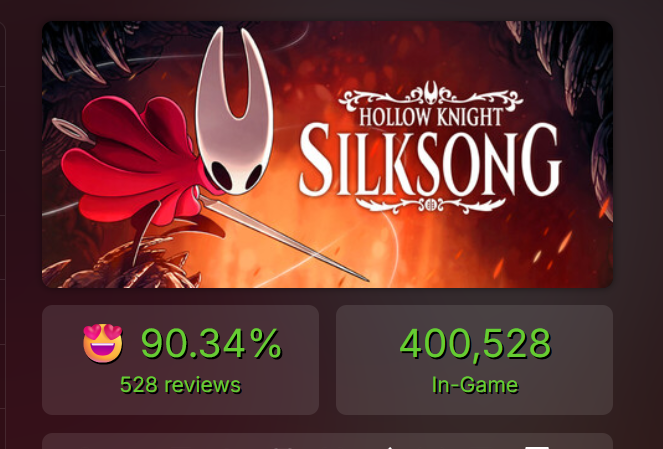663x449 pixels.
Task: Select the In-Game label
Action: [475, 385]
